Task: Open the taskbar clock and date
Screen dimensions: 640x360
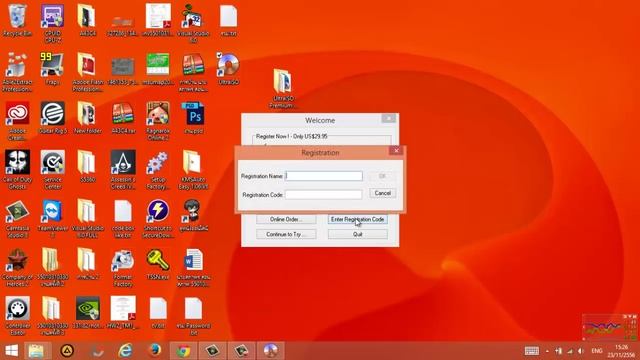Action: [621, 351]
